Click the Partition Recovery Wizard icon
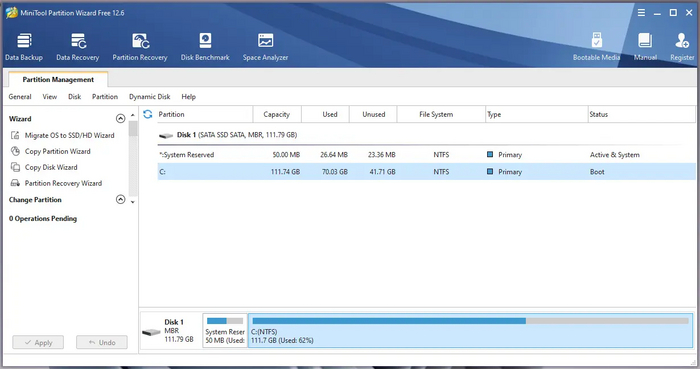Viewport: 700px width, 369px height. (15, 183)
